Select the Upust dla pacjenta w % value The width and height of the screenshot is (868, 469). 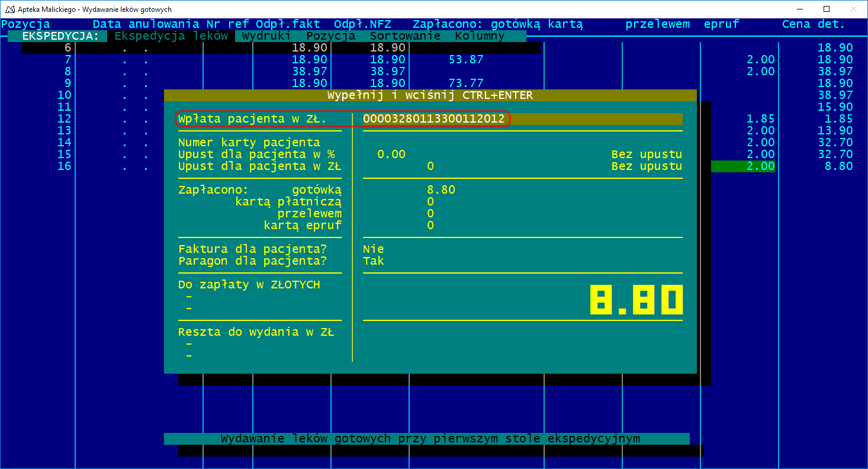tap(391, 155)
